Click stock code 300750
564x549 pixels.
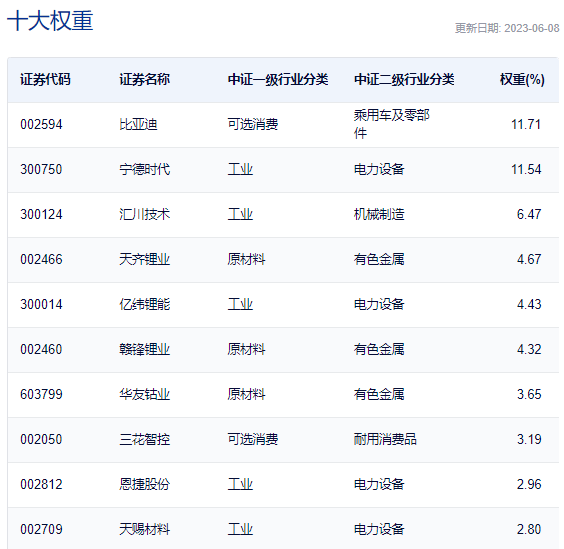(41, 169)
